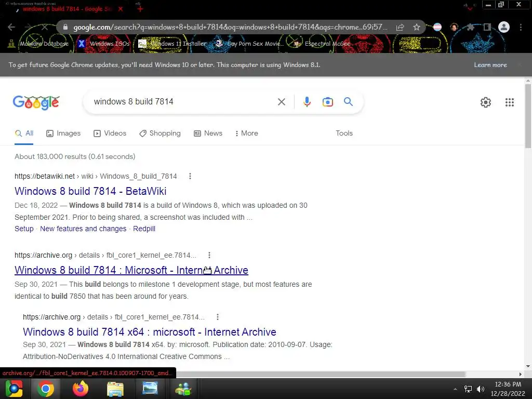
Task: Open Windows 8 build 7814 - BetaWiki result
Action: click(x=90, y=191)
